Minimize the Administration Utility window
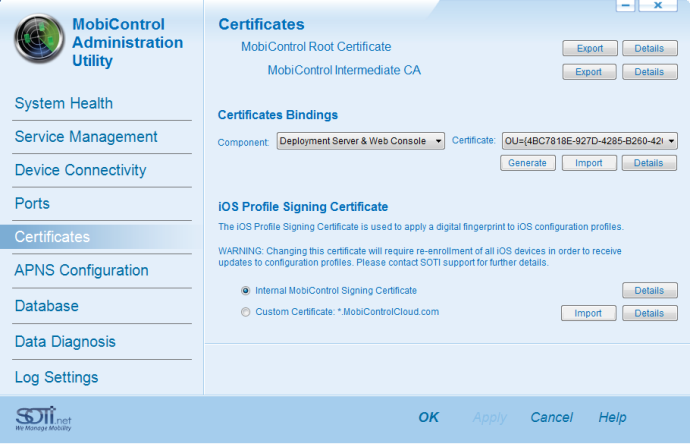 (x=625, y=5)
